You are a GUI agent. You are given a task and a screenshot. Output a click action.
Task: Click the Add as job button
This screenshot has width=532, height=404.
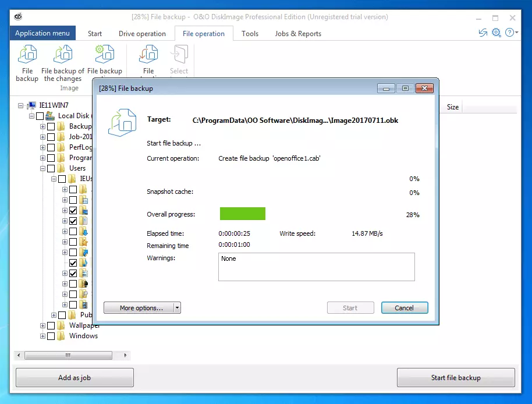pos(75,378)
